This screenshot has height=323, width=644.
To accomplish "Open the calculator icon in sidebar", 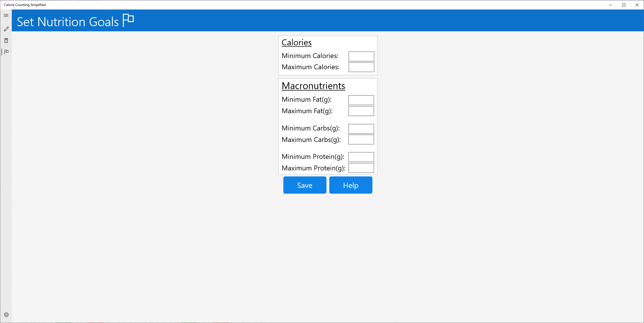I will pyautogui.click(x=6, y=41).
